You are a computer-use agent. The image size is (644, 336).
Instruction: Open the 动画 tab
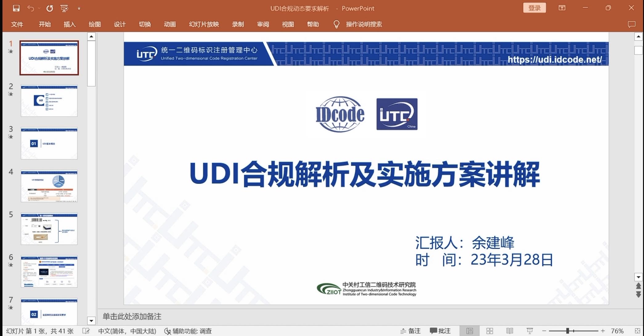(170, 24)
